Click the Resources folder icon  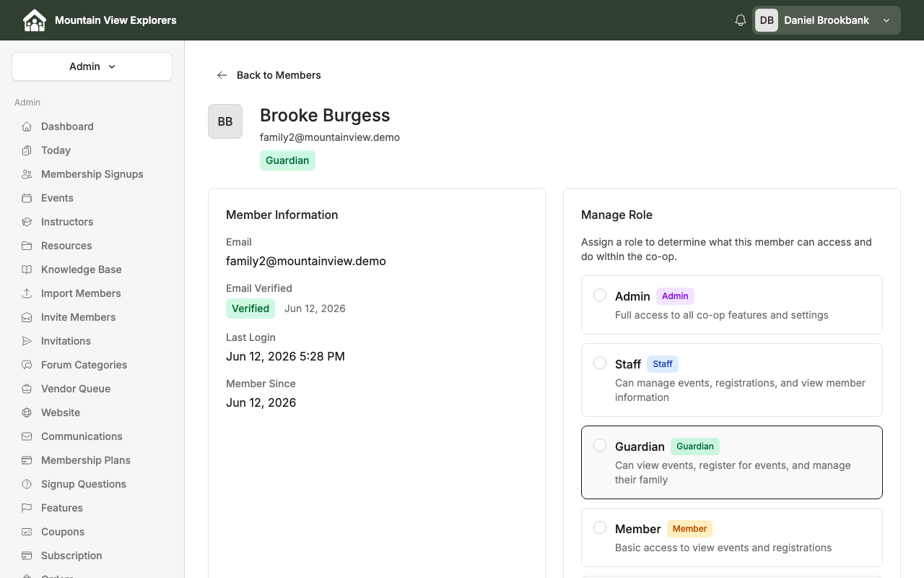click(x=27, y=246)
